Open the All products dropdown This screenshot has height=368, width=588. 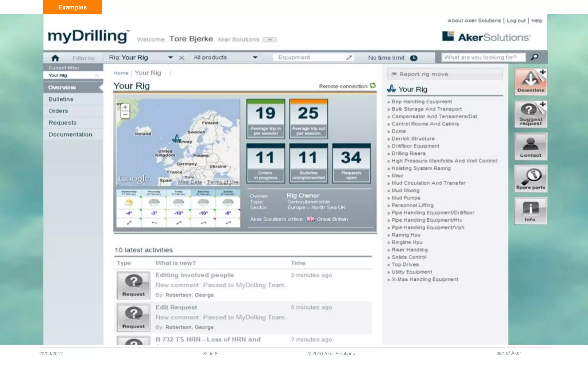[x=255, y=57]
